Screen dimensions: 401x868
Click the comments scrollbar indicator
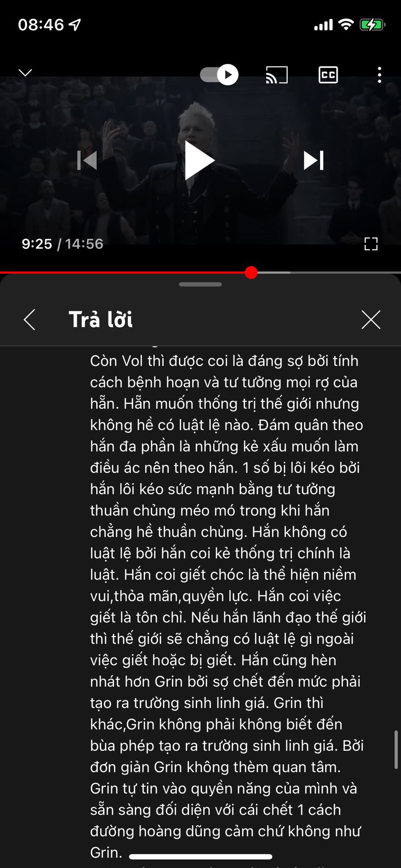click(x=396, y=750)
